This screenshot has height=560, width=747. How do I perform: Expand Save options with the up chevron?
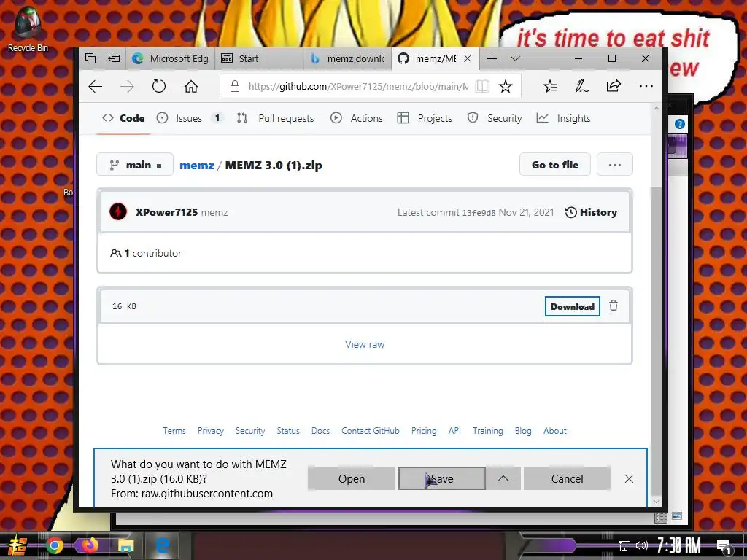coord(503,478)
